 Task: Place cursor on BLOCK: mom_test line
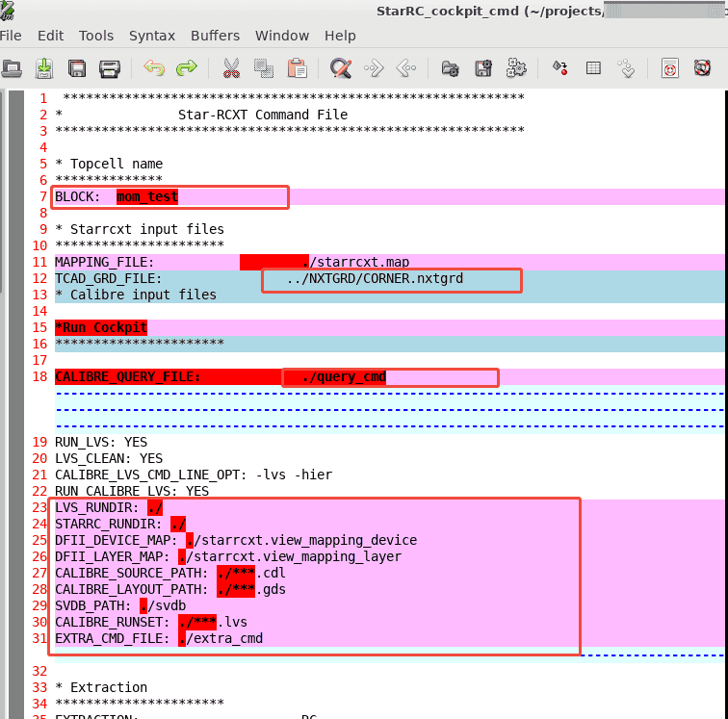pyautogui.click(x=146, y=197)
